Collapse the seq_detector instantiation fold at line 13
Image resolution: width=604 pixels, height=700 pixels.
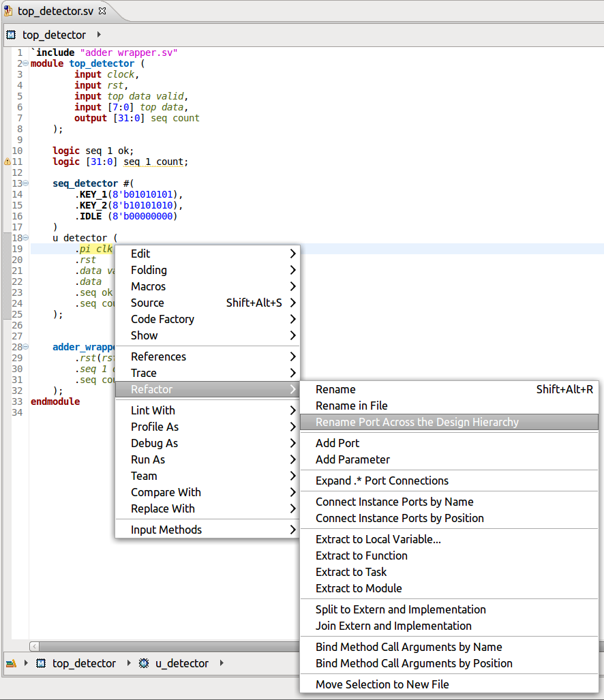25,183
